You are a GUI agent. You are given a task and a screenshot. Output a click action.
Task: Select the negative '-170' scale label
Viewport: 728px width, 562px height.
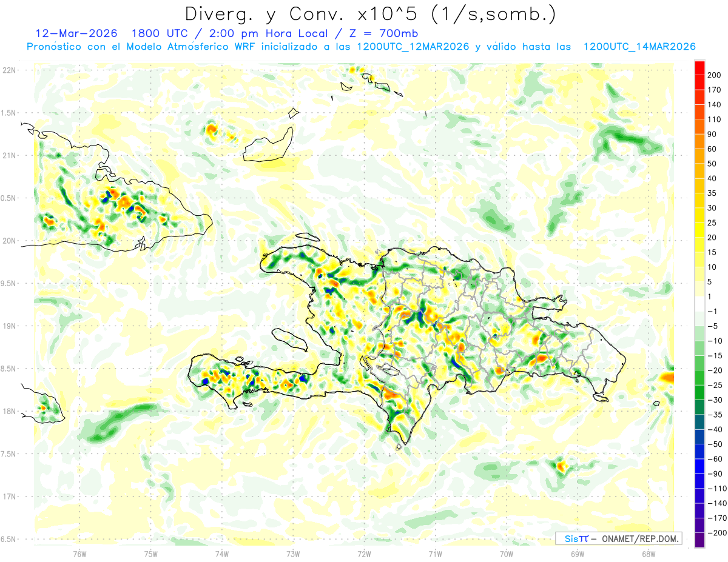[x=717, y=518]
